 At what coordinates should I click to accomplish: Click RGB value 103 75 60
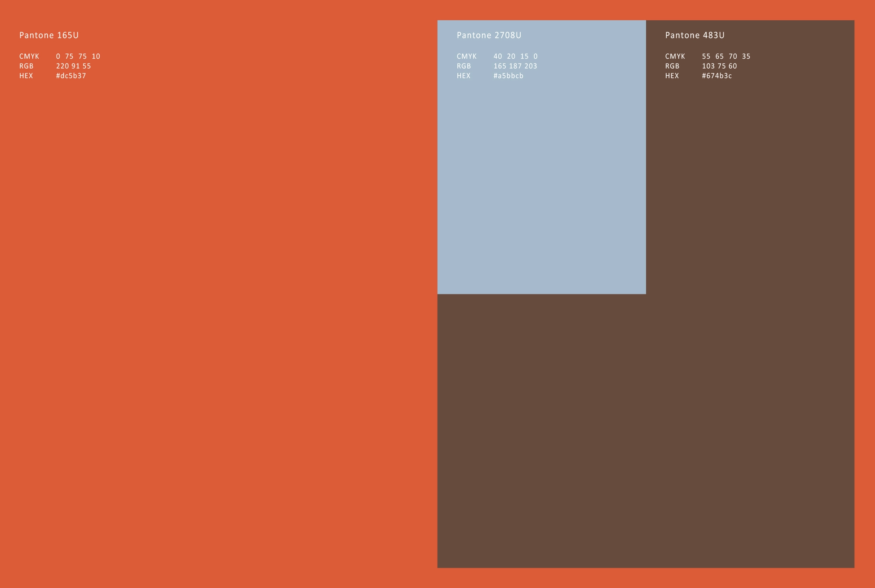[720, 66]
